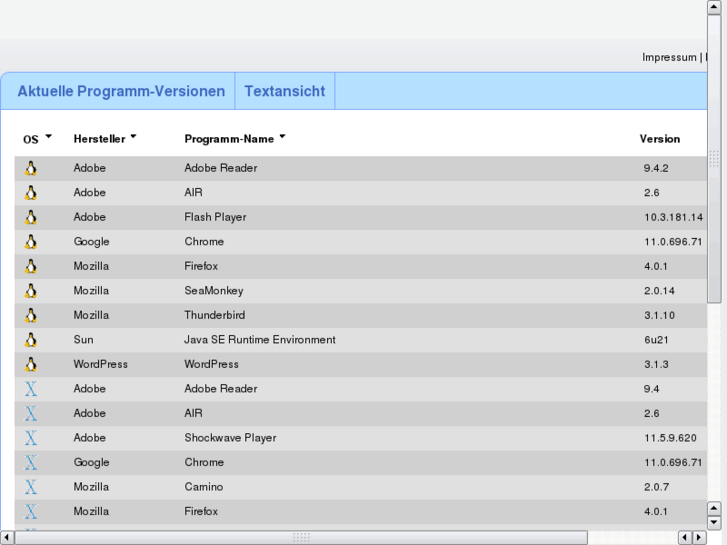Click Shockwave Player program name

point(230,438)
